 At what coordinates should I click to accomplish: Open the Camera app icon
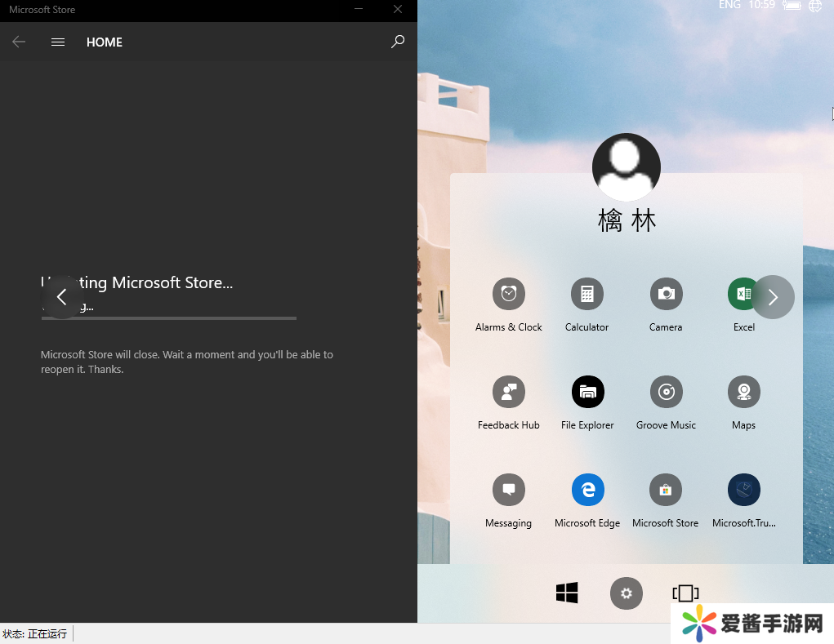pos(666,294)
